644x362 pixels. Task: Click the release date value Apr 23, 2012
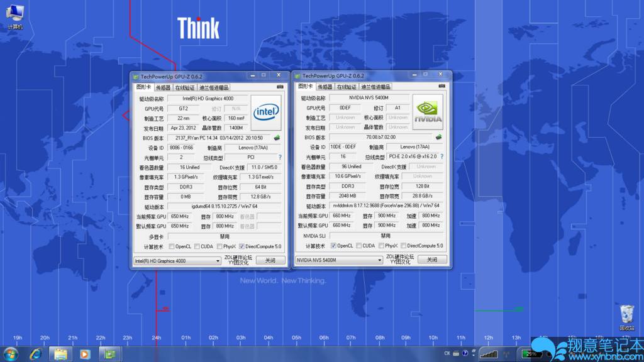183,128
